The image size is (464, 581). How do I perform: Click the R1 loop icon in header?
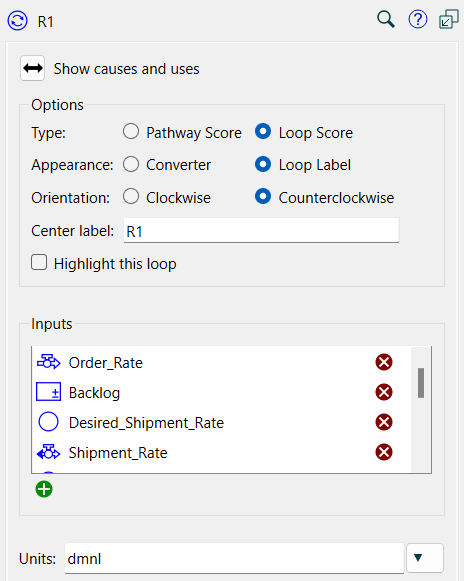coord(17,20)
